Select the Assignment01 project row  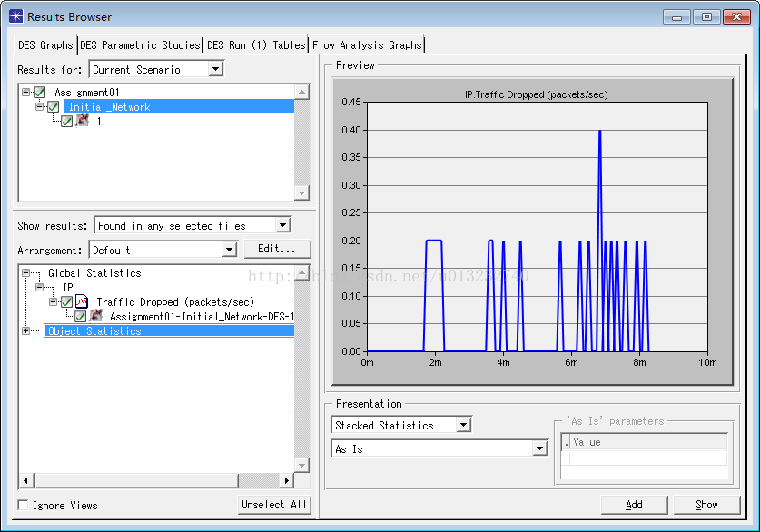pos(87,92)
